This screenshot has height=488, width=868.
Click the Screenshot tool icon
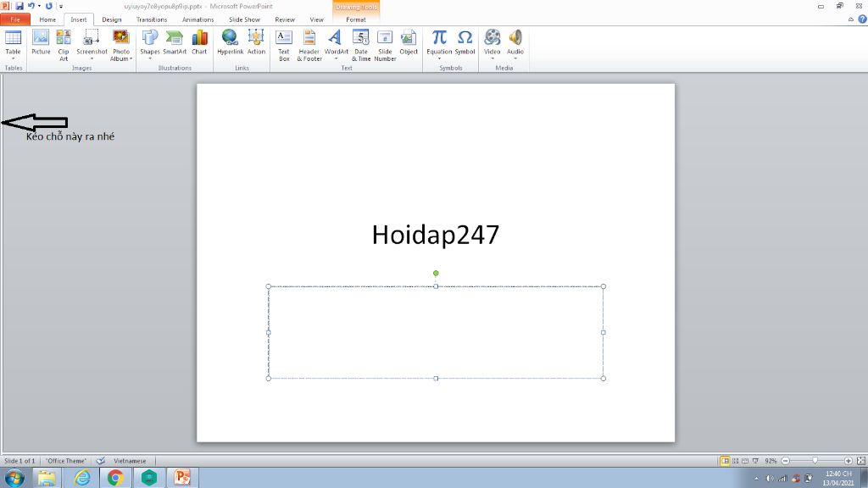(x=92, y=37)
